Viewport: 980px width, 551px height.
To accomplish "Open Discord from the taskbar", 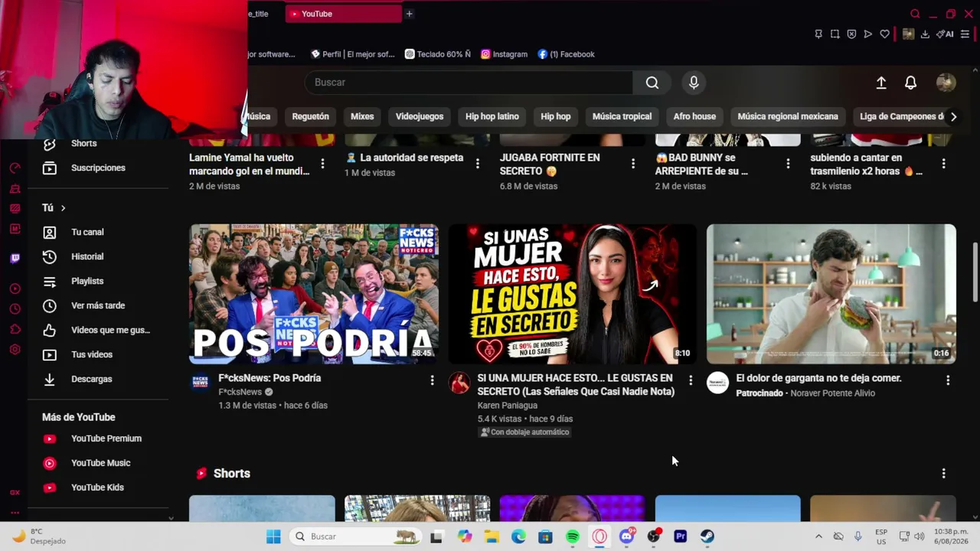I will 627,536.
